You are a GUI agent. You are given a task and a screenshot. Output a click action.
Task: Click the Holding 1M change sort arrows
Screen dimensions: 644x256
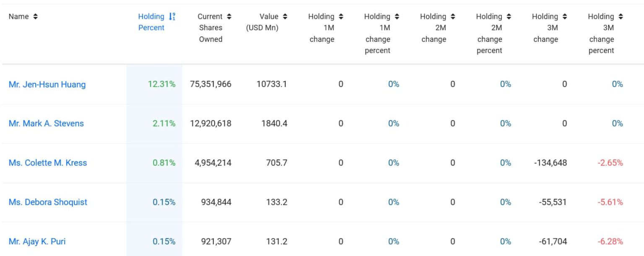click(341, 16)
